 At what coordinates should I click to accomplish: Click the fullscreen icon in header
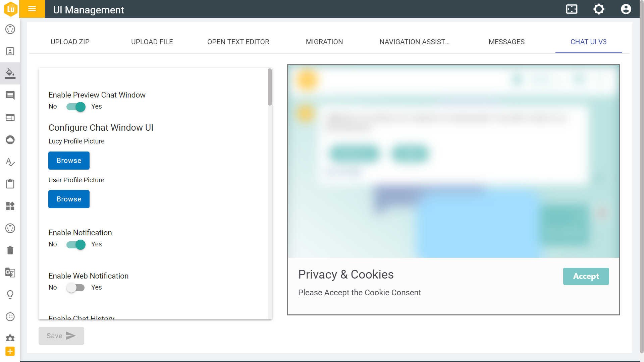click(572, 9)
